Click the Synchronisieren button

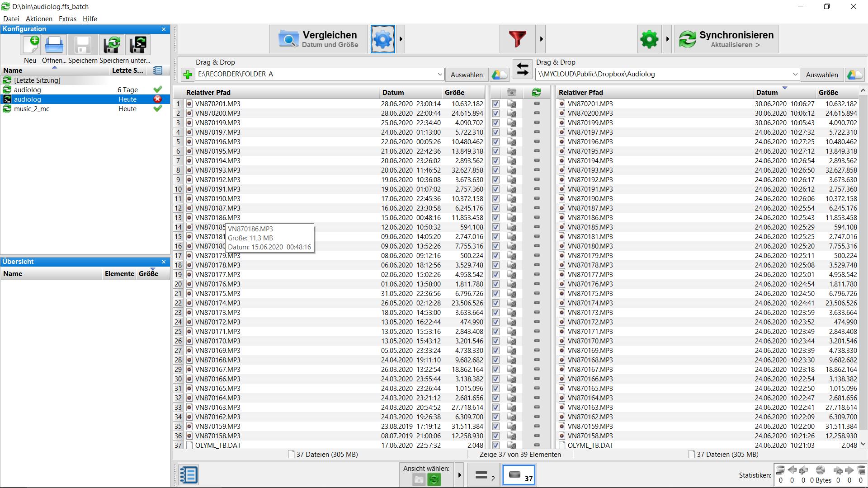pos(726,39)
